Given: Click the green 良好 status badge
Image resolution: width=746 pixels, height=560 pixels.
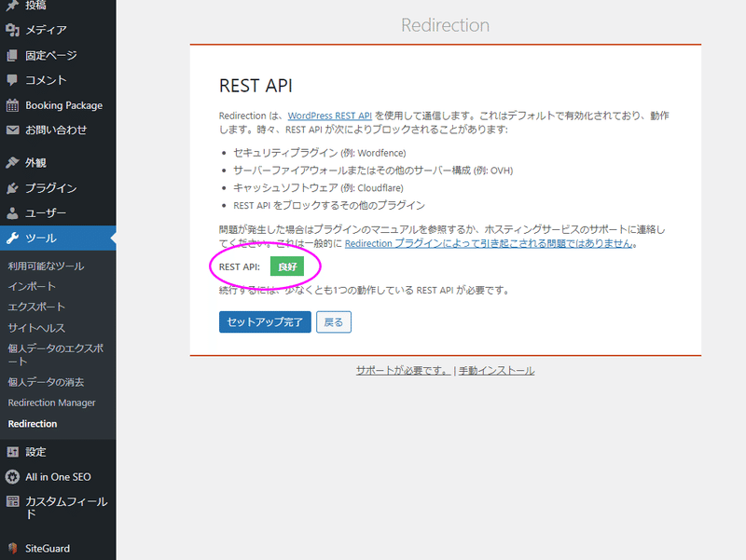Looking at the screenshot, I should point(287,266).
